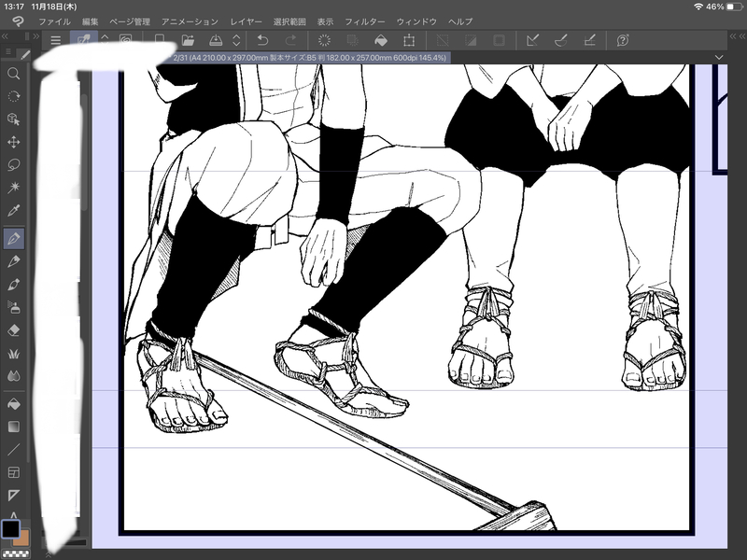Open the 選択範囲 menu
The image size is (747, 560).
click(x=289, y=21)
